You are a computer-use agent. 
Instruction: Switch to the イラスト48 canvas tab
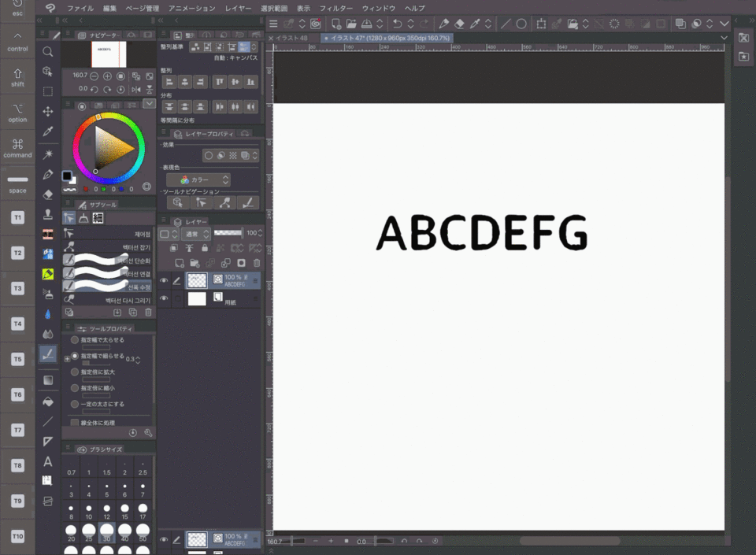point(292,38)
